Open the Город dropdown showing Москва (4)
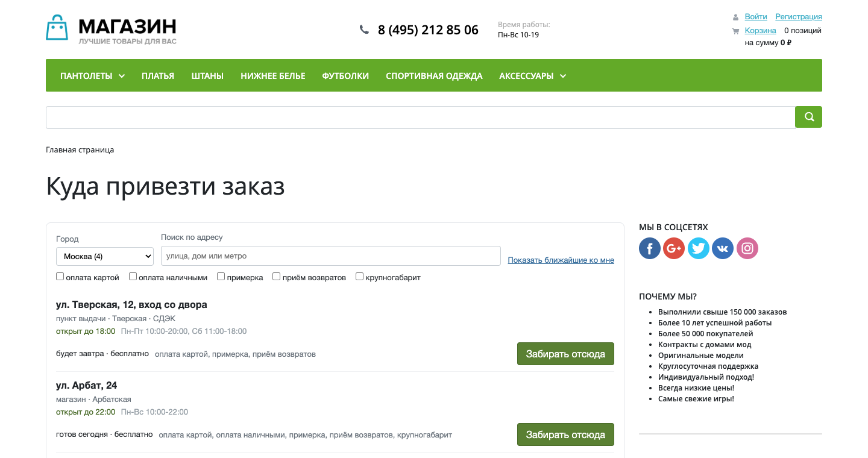Image resolution: width=868 pixels, height=458 pixels. [x=105, y=256]
